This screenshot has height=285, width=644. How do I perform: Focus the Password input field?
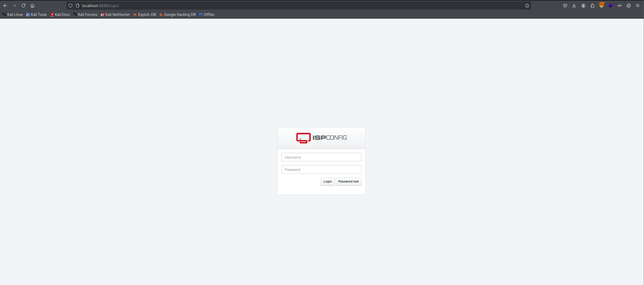point(321,169)
